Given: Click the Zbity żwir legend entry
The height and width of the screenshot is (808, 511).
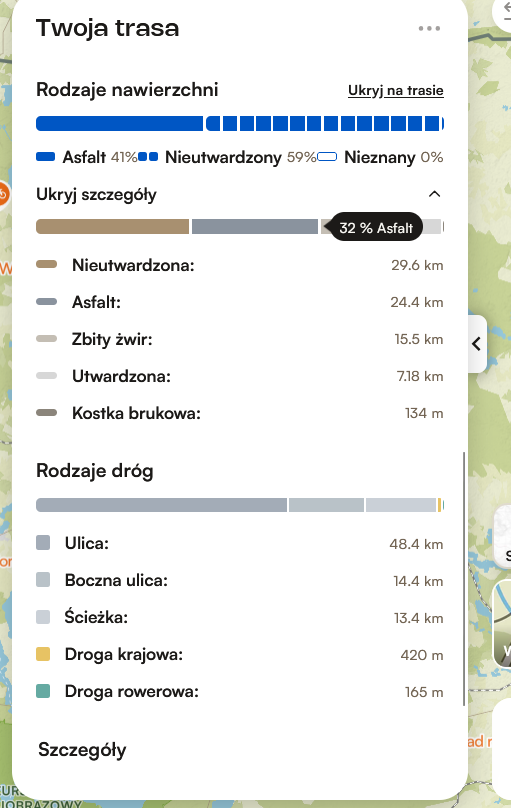Looking at the screenshot, I should point(240,339).
